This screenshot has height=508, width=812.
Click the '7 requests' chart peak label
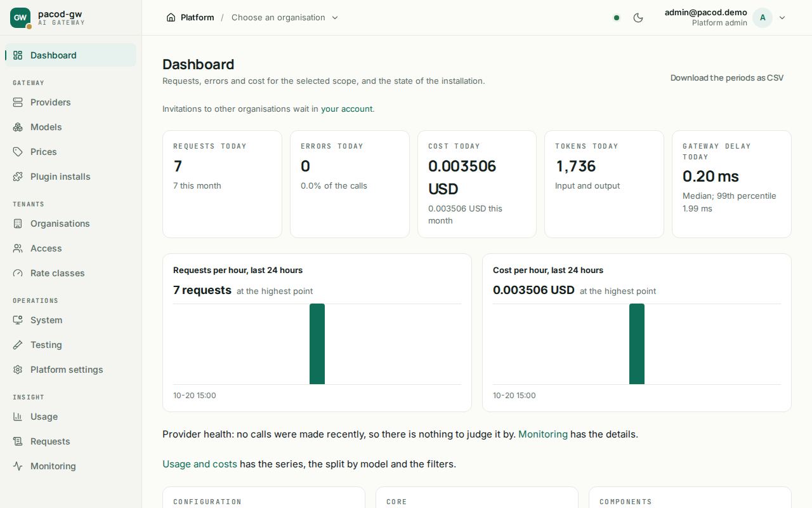coord(202,290)
